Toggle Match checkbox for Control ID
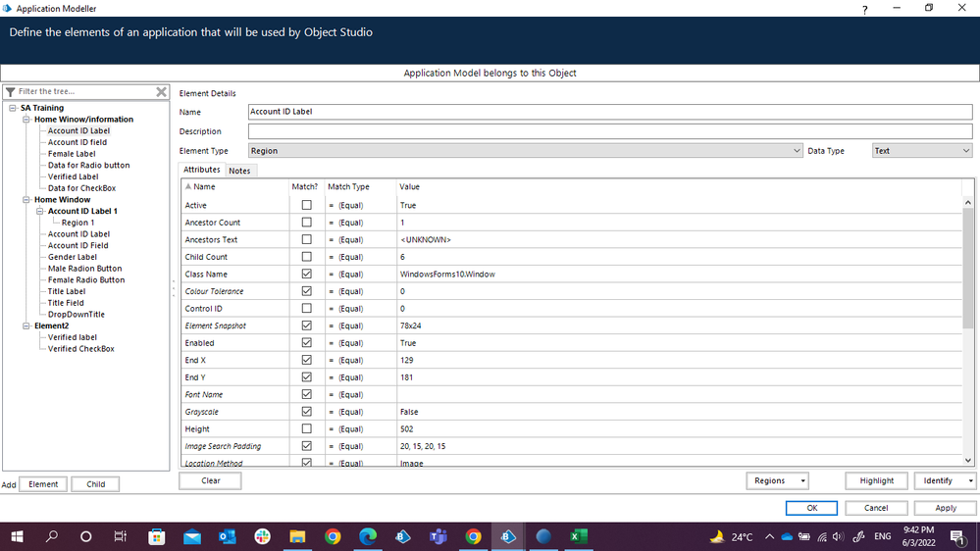The width and height of the screenshot is (980, 551). [x=307, y=309]
